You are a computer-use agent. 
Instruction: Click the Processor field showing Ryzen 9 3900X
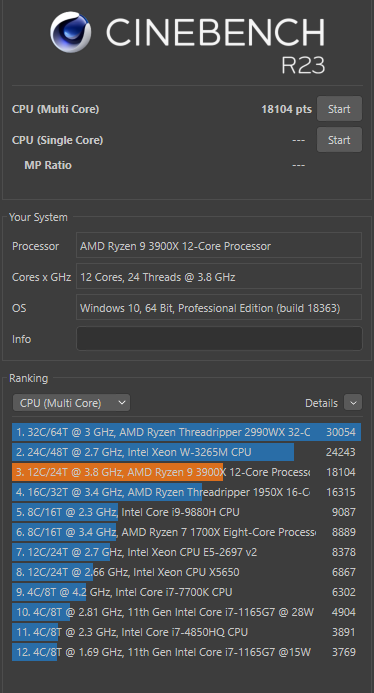[219, 246]
